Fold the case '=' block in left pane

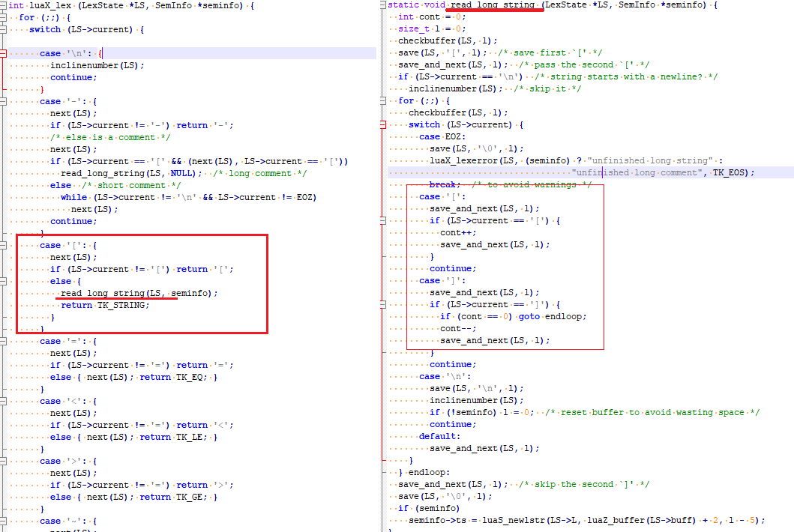(x=4, y=342)
